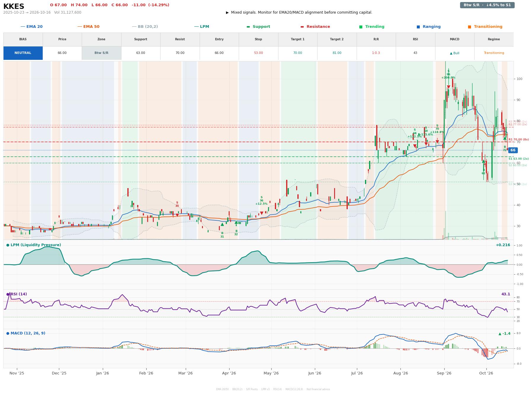Click the Stop value 53.00
The height and width of the screenshot is (394, 532).
[x=258, y=53]
